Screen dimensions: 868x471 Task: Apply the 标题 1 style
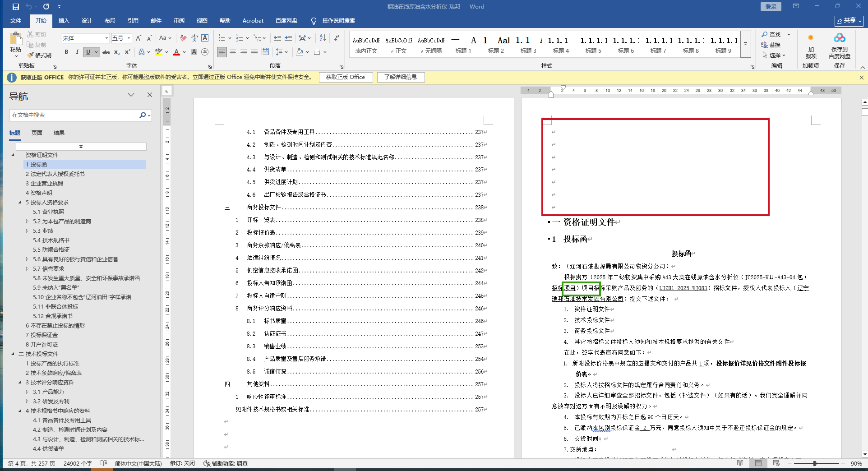coord(463,45)
